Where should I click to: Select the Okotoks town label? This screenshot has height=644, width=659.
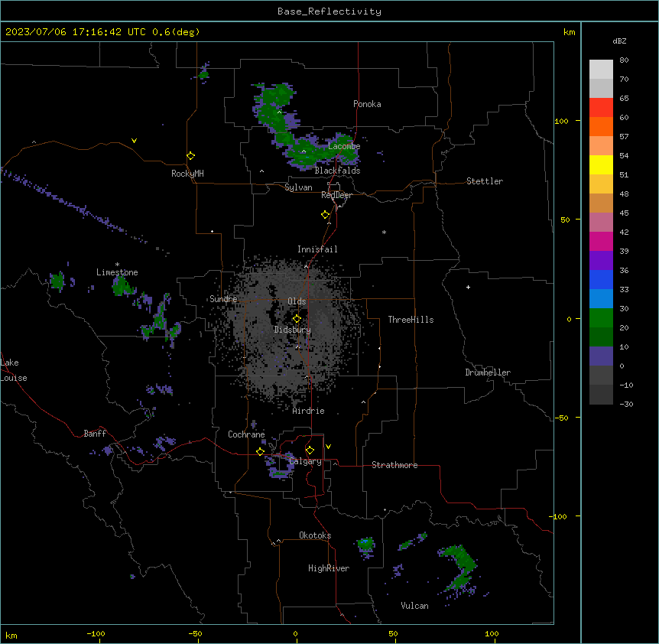click(315, 535)
